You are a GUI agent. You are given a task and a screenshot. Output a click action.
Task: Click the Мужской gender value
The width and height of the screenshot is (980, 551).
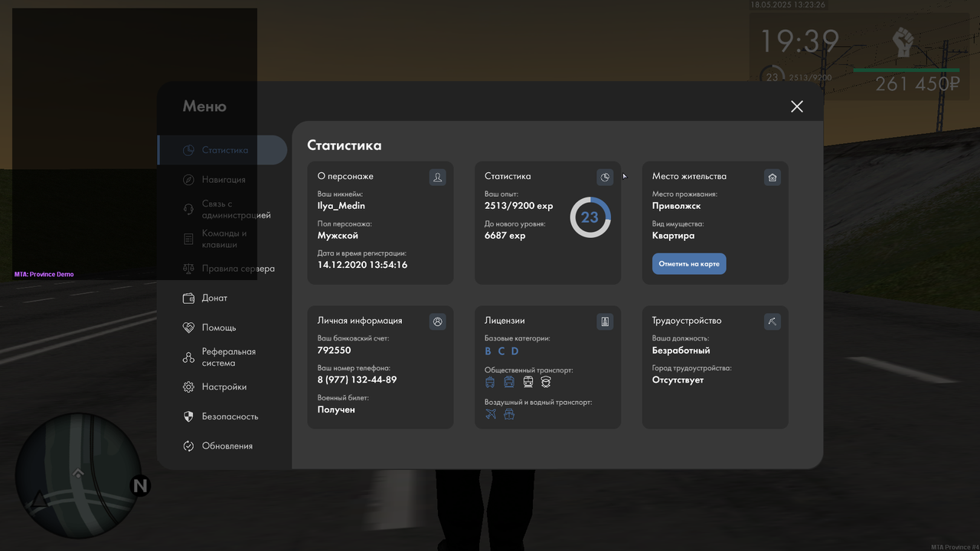[x=338, y=236]
